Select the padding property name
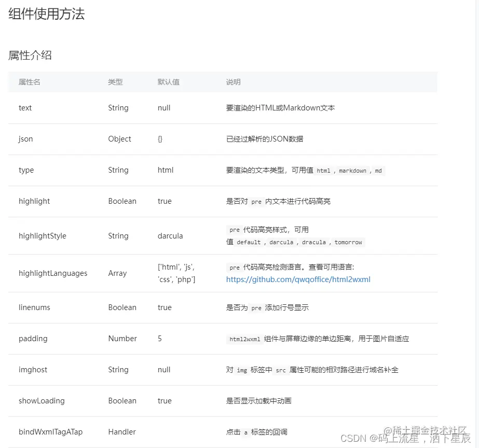This screenshot has height=448, width=479. (x=33, y=339)
